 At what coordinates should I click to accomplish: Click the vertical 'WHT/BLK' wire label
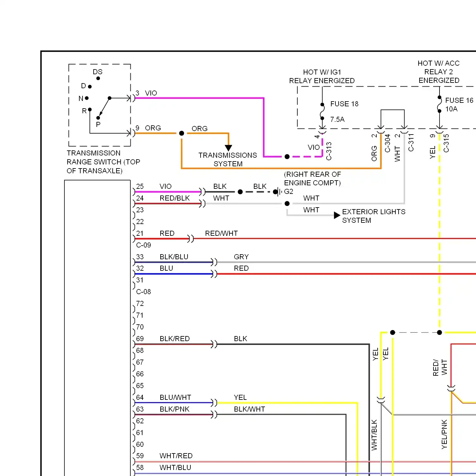[x=374, y=435]
